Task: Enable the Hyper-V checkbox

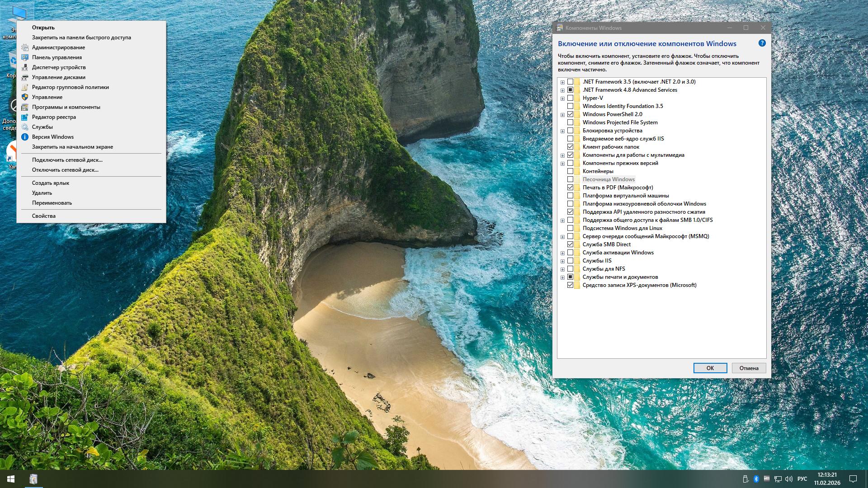Action: pos(570,98)
